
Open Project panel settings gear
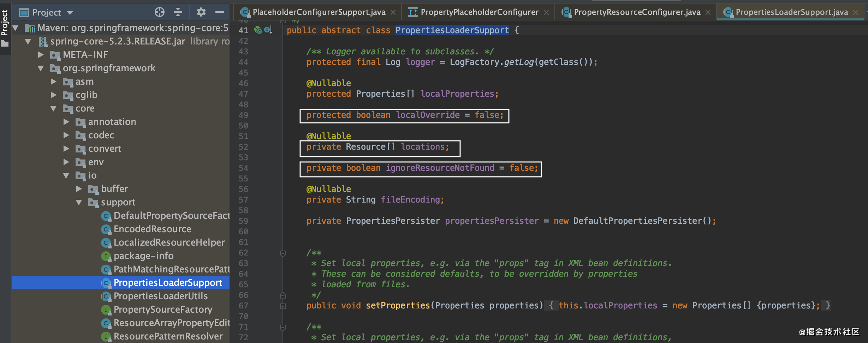[x=201, y=12]
